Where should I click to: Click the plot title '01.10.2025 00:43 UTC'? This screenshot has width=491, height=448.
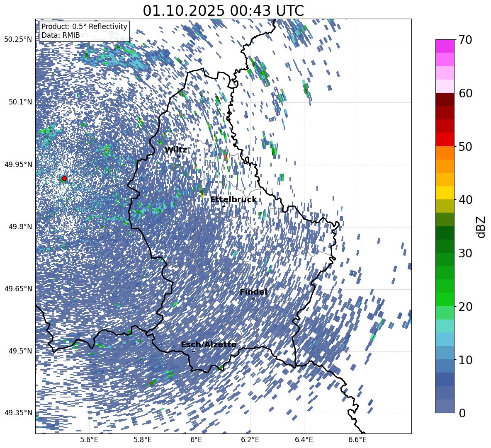[223, 11]
